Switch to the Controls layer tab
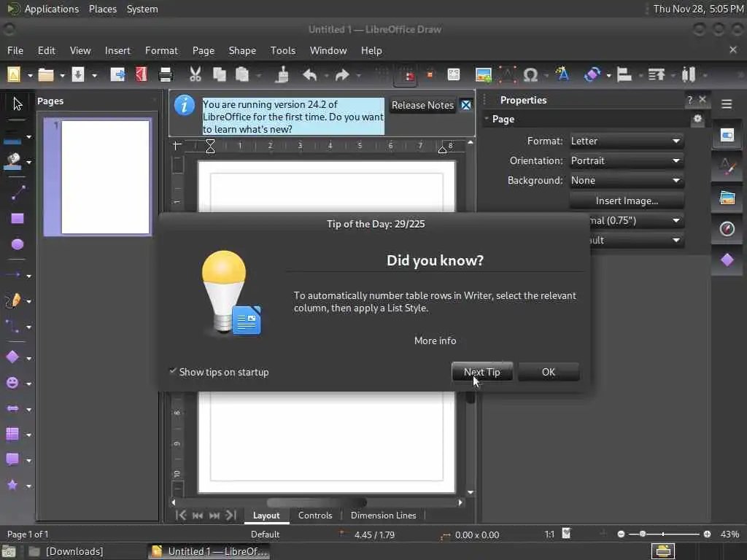 315,516
